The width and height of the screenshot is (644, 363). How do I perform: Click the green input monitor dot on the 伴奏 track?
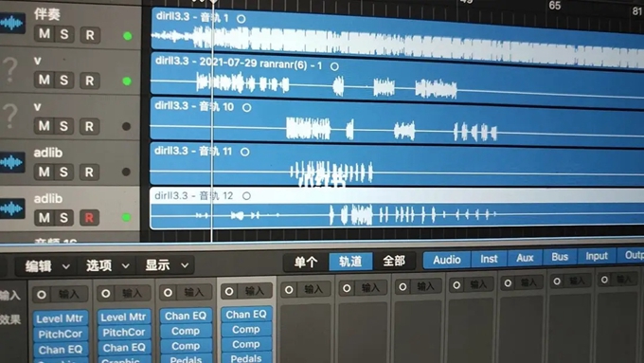[128, 36]
